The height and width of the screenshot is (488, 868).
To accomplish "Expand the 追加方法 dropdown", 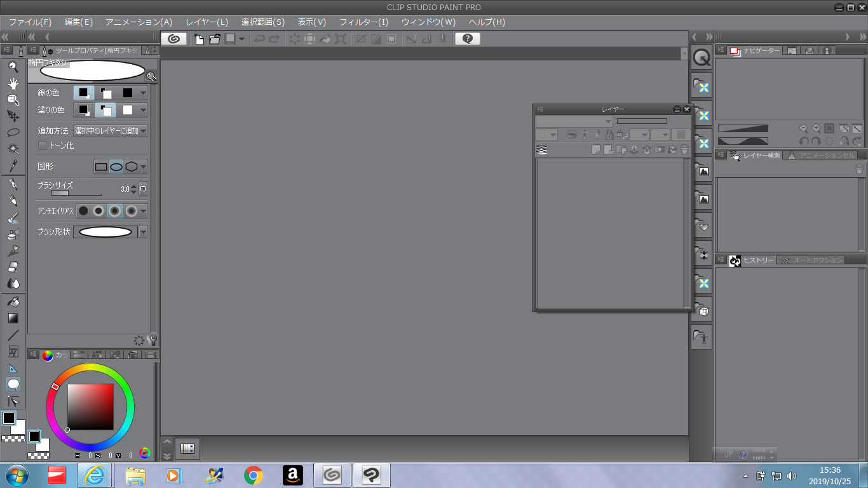I will coord(143,131).
